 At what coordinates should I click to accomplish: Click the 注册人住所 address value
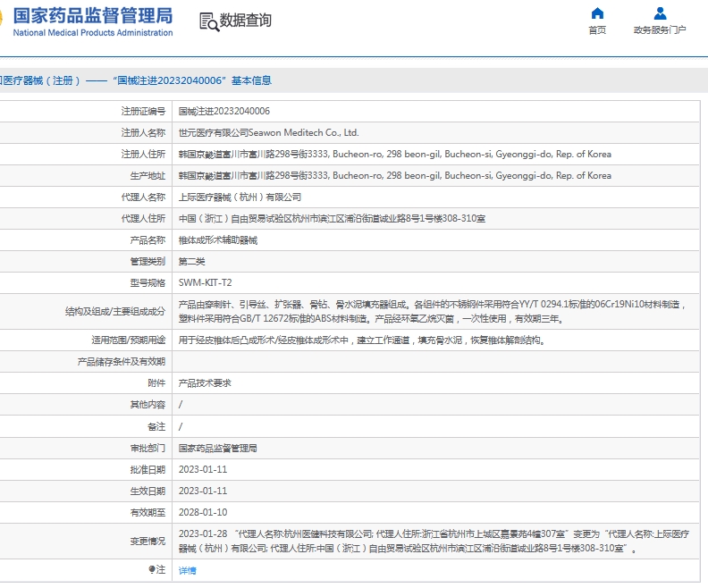(x=394, y=155)
